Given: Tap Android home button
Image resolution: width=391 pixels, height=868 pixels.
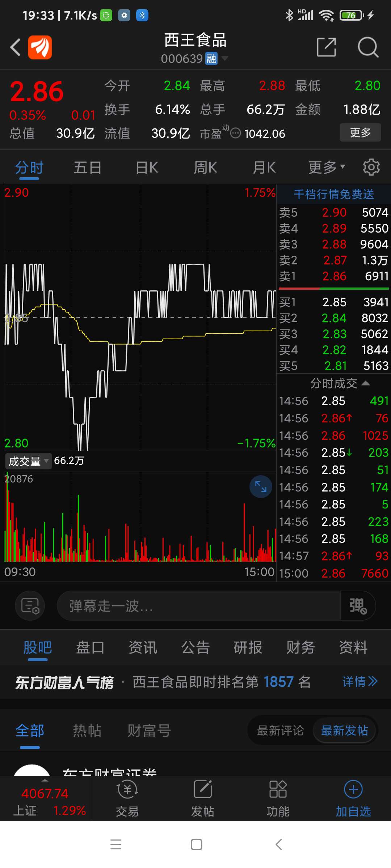Looking at the screenshot, I should tap(196, 844).
